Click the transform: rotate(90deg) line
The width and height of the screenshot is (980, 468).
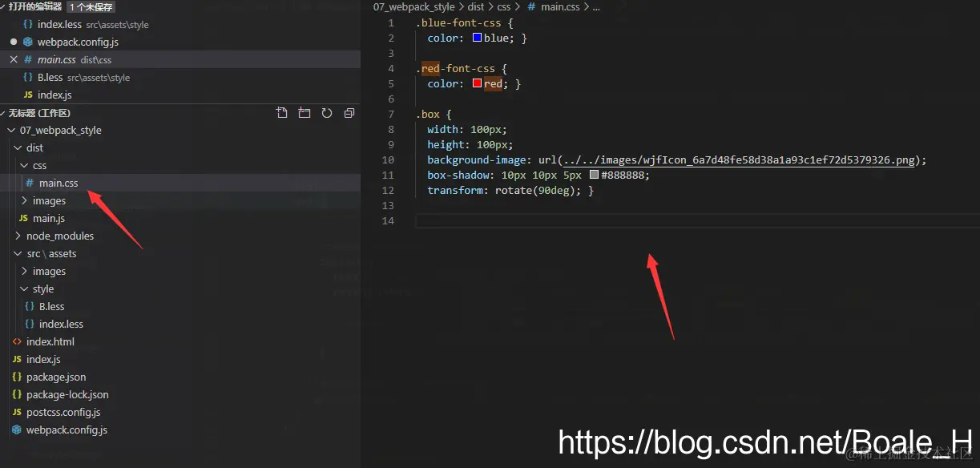coord(510,190)
